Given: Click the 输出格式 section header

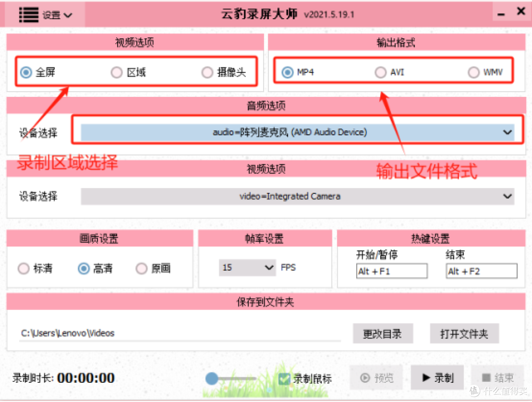Looking at the screenshot, I should tap(396, 42).
